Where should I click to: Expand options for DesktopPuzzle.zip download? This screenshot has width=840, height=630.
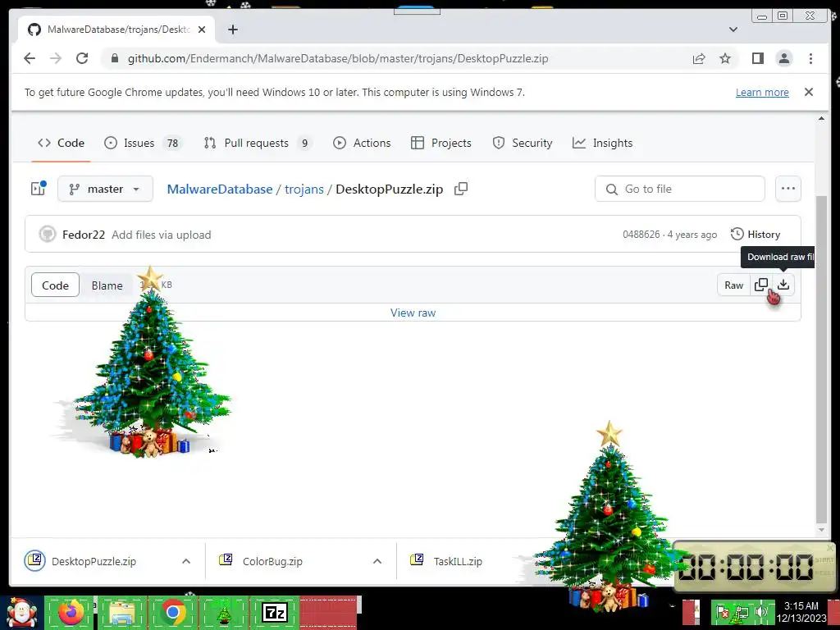point(186,561)
